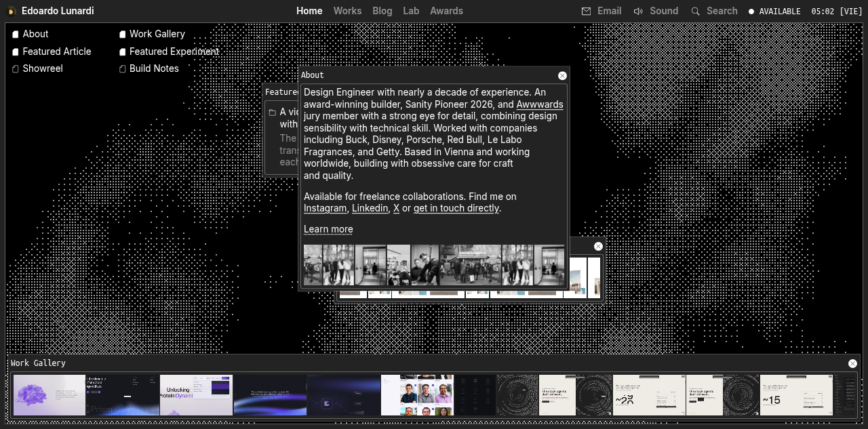Open the Featured Experiment desktop shortcut
Viewport: 868px width, 429px height.
click(169, 52)
